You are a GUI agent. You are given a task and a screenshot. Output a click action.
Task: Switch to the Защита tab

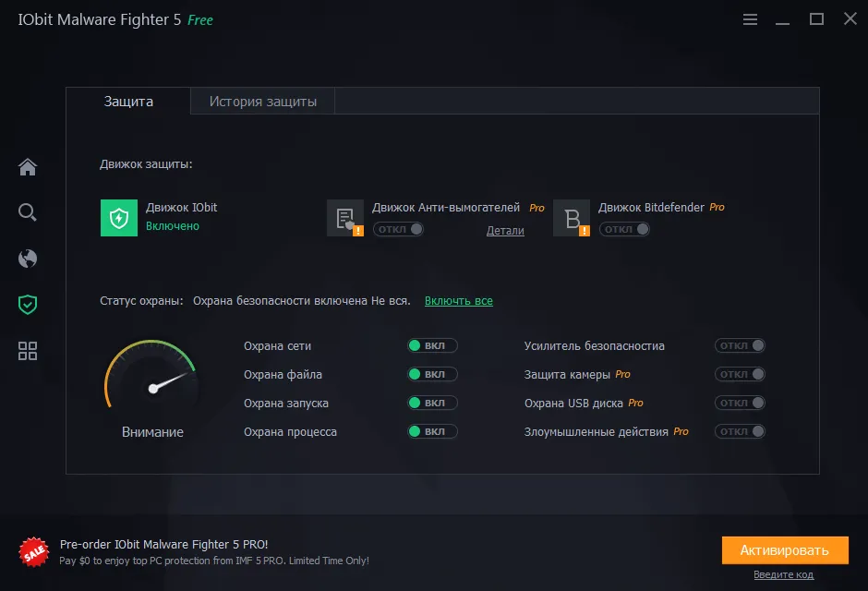(128, 102)
